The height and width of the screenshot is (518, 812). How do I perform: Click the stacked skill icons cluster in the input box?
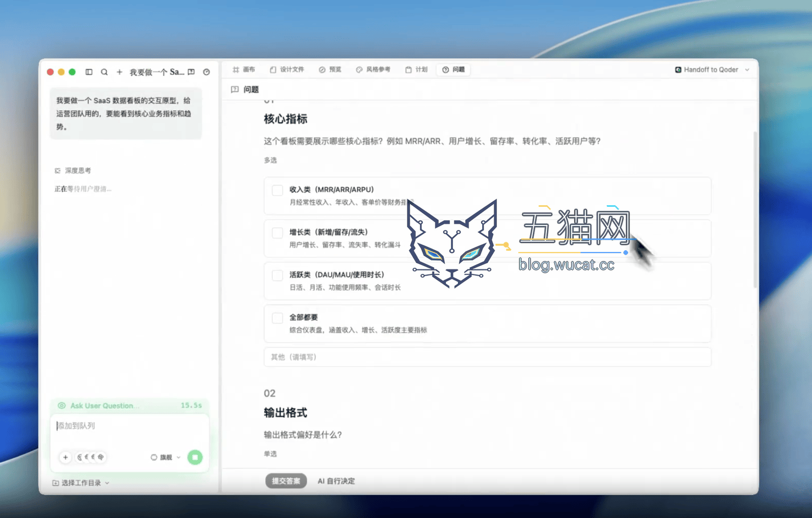(90, 457)
